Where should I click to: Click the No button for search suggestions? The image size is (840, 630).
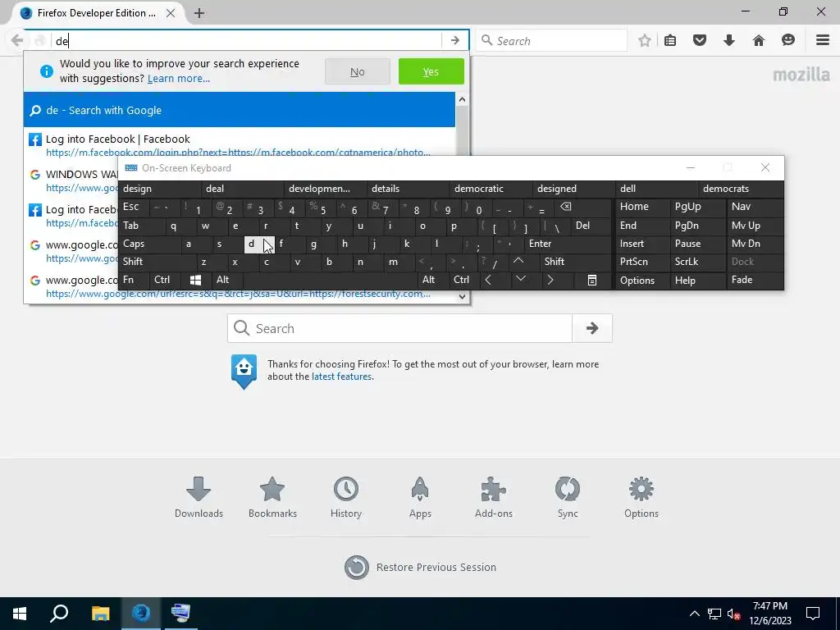click(x=358, y=72)
